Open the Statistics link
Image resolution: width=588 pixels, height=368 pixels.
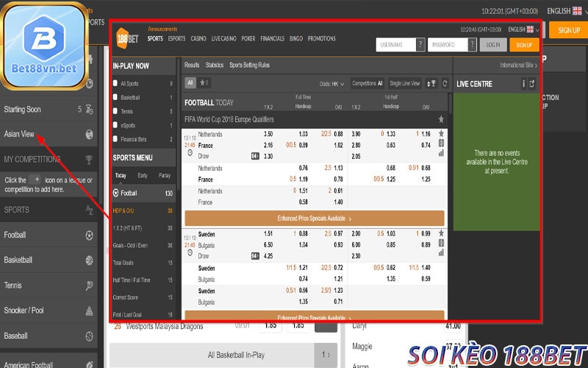(215, 65)
